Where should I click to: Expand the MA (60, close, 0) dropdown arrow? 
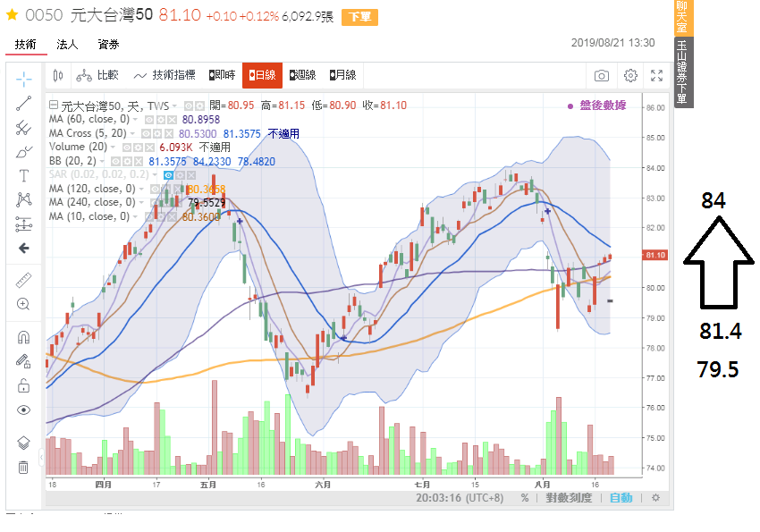coord(135,120)
